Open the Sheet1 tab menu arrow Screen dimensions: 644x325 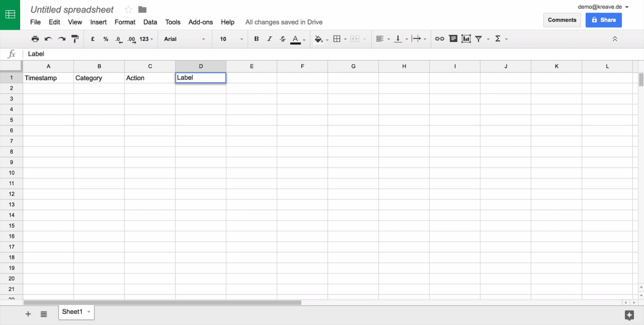[88, 312]
